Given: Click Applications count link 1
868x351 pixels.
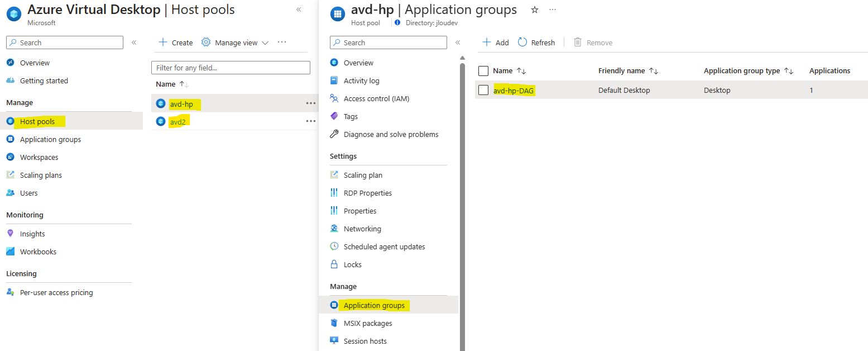Looking at the screenshot, I should pos(811,90).
